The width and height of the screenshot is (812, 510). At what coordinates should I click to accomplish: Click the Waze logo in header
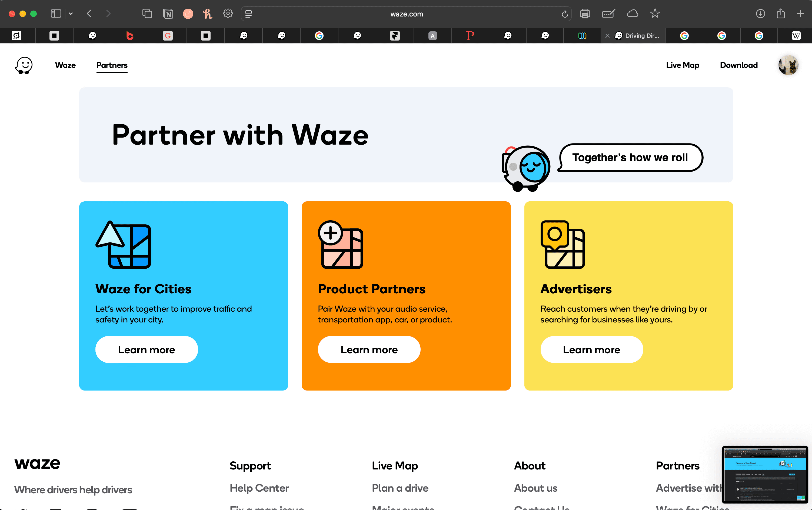24,65
